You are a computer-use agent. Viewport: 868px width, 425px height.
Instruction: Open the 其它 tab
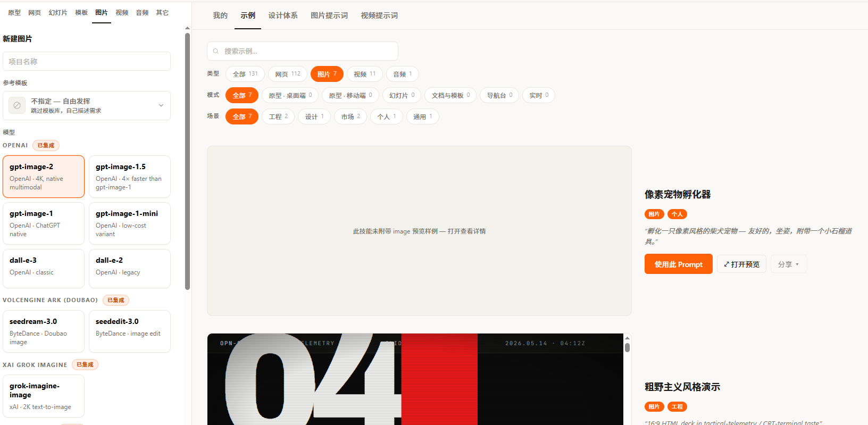click(162, 13)
